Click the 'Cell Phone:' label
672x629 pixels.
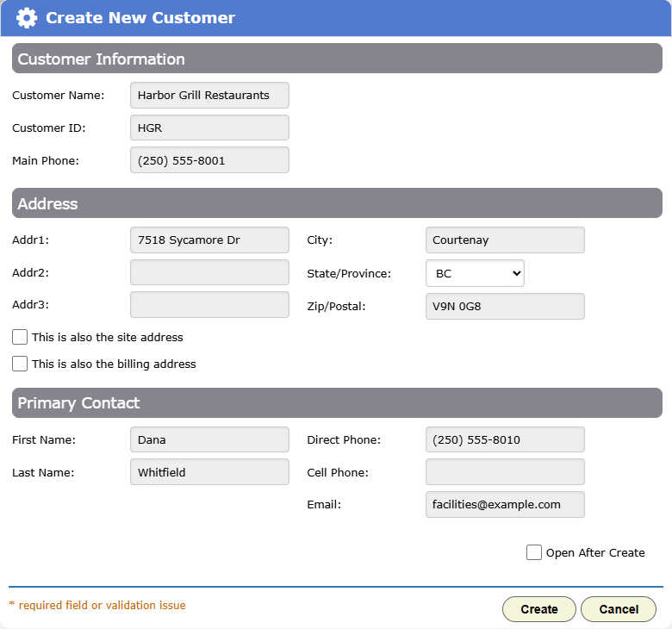click(338, 472)
